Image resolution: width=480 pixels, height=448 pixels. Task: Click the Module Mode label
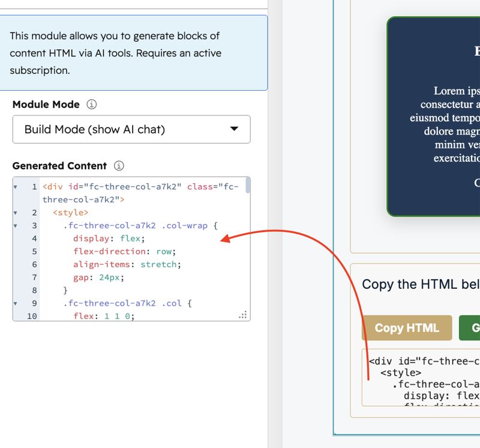pos(46,104)
